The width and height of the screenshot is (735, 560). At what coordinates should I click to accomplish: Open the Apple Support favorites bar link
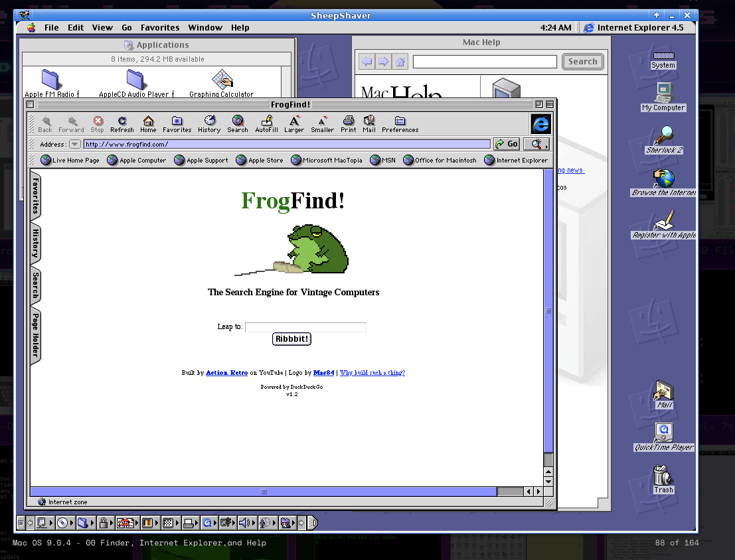coord(202,161)
